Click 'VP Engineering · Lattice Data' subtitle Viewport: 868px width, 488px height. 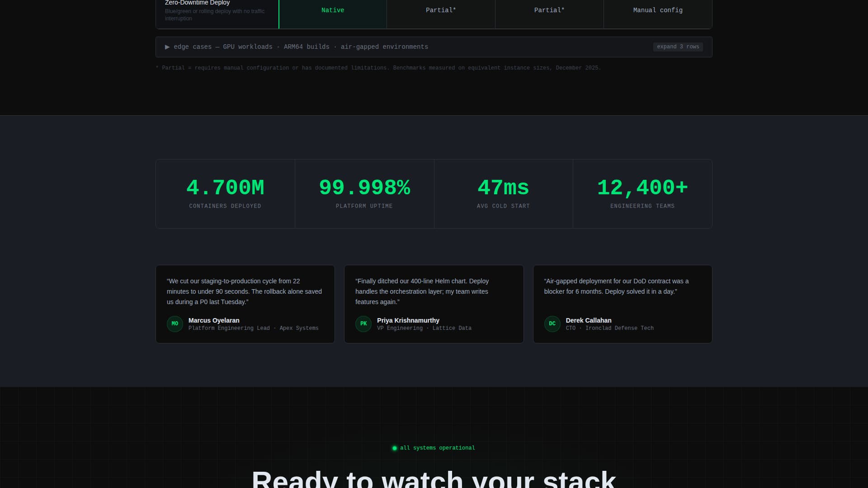(x=424, y=328)
